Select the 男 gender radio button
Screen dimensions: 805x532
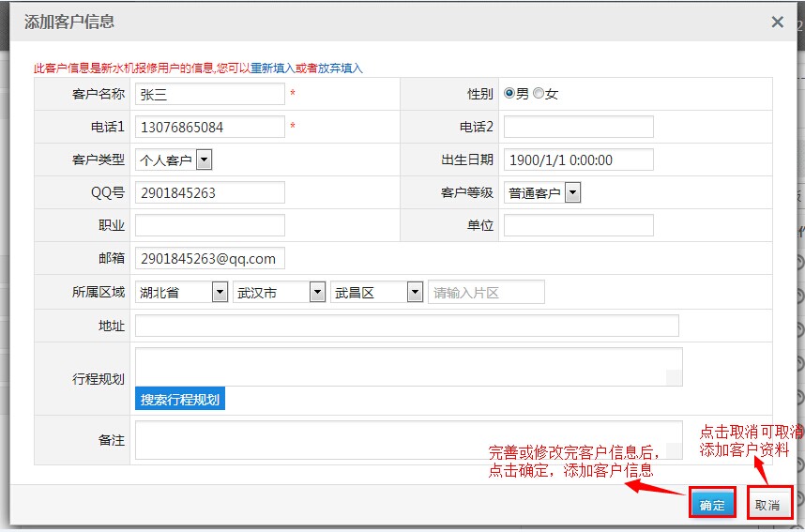pyautogui.click(x=509, y=94)
